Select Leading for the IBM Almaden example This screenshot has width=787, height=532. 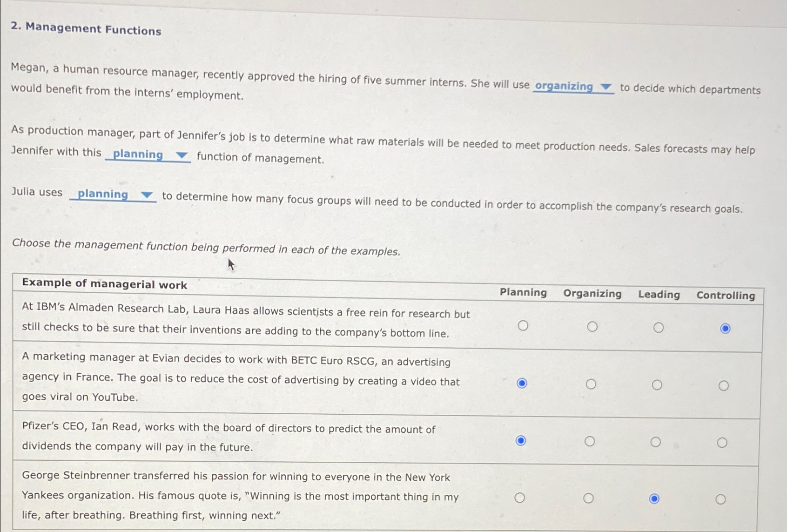pos(659,328)
